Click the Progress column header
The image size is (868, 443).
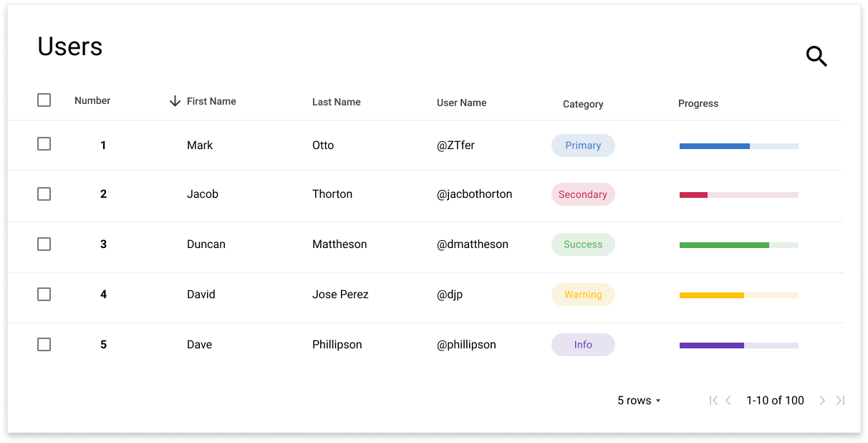click(698, 103)
